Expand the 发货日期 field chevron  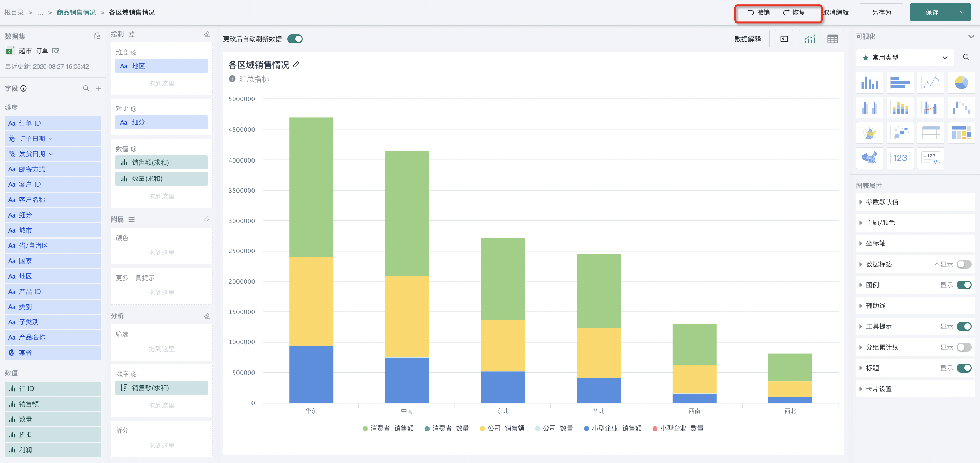[51, 154]
